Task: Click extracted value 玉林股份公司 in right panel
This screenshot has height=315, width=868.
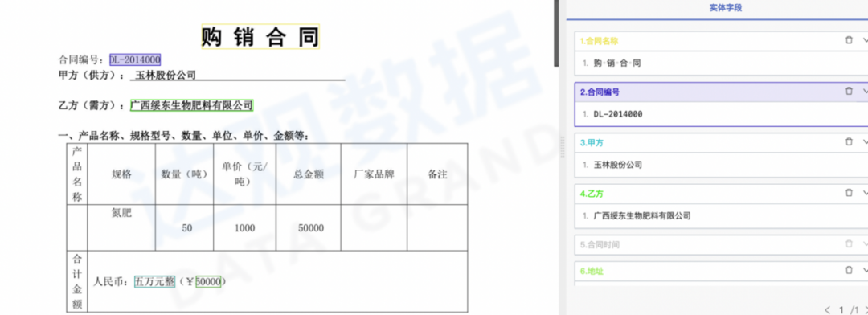Action: tap(618, 165)
